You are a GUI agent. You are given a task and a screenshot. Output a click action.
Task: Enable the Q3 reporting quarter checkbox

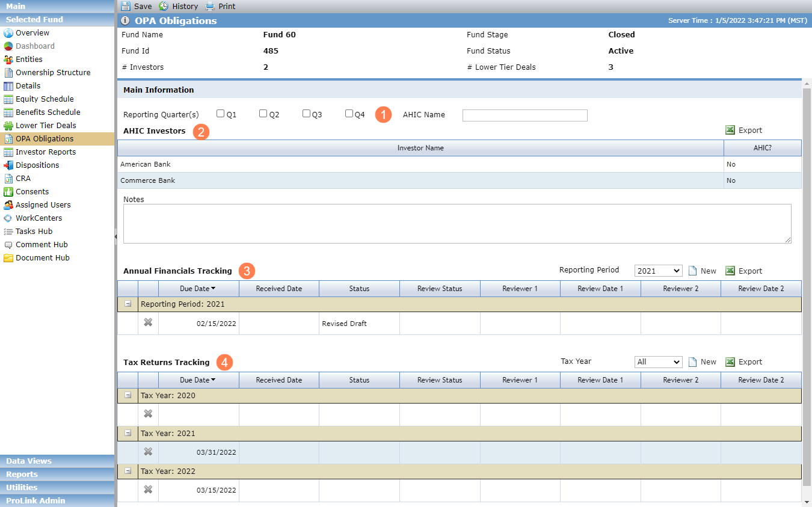(306, 114)
